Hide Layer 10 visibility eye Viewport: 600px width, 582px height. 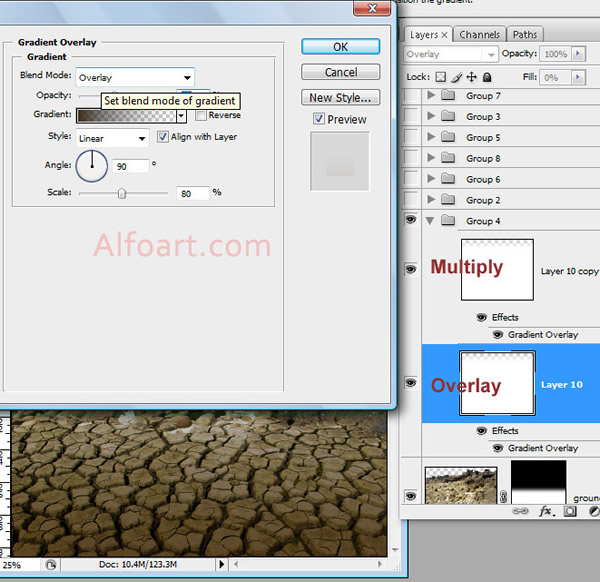pyautogui.click(x=410, y=383)
